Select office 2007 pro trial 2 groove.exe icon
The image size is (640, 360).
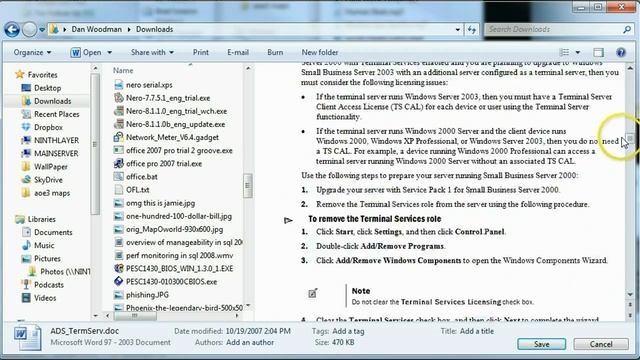119,150
